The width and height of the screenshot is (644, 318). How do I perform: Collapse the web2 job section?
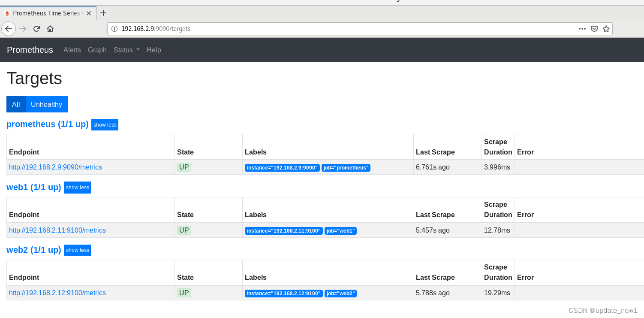click(77, 250)
